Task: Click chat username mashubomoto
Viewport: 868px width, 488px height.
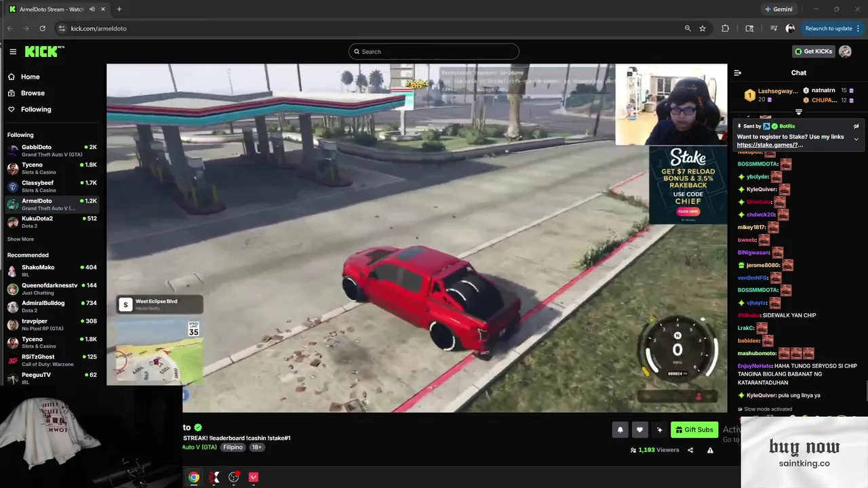Action: coord(757,353)
